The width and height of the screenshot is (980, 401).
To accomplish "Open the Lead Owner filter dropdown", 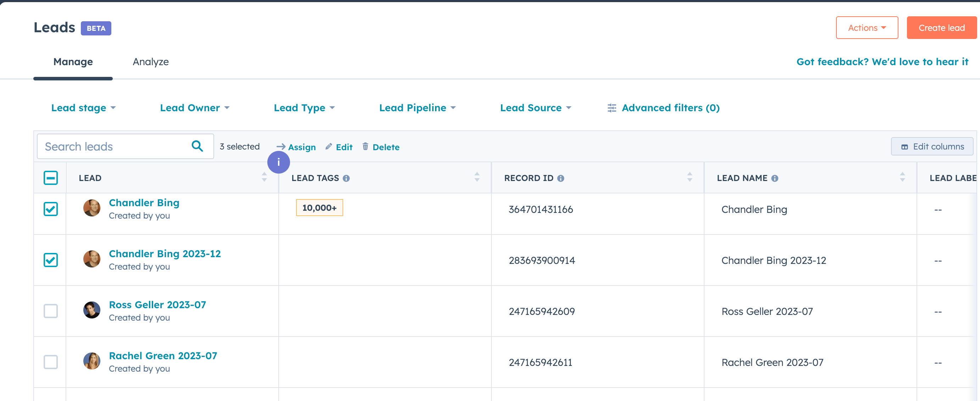I will click(194, 108).
